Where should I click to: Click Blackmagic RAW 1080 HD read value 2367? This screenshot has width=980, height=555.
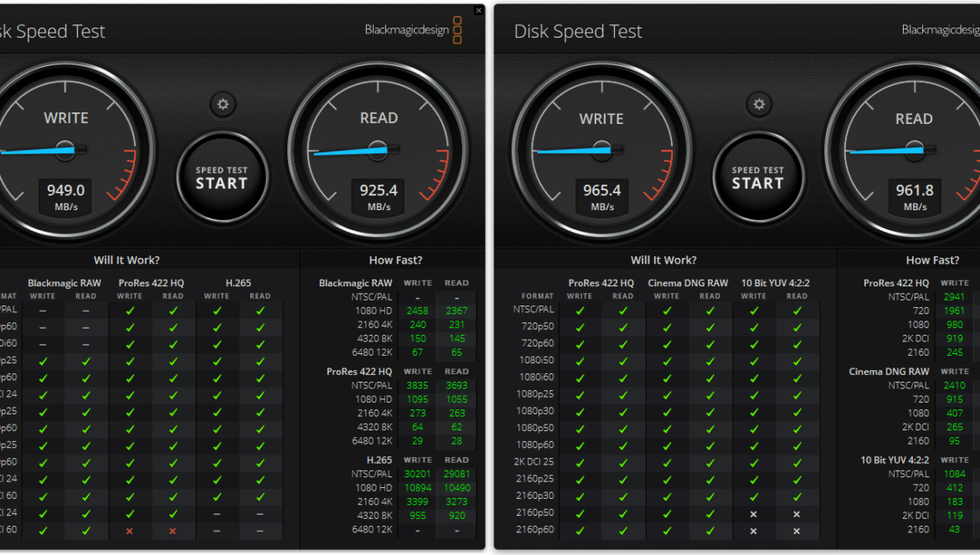pos(456,311)
